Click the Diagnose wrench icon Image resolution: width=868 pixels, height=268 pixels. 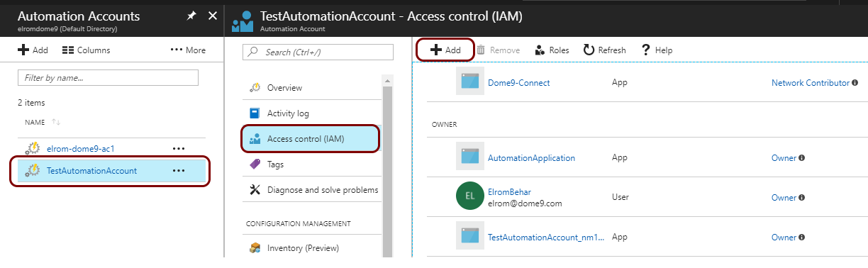(x=255, y=190)
